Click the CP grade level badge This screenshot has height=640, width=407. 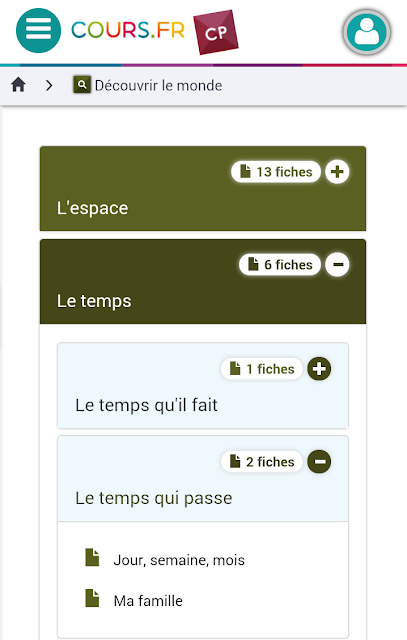point(216,32)
